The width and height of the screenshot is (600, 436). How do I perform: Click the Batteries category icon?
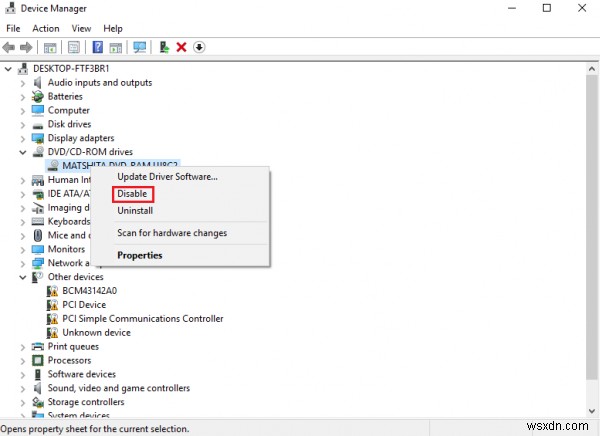point(38,96)
